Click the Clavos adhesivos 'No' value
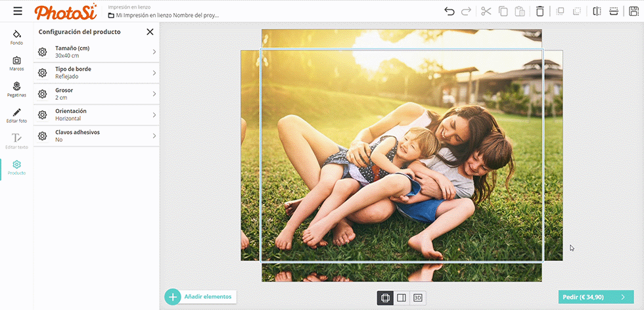The image size is (644, 310). [x=58, y=140]
